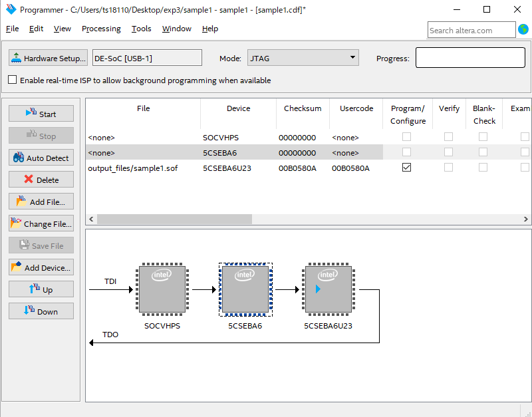Click the globe web search icon

pyautogui.click(x=523, y=29)
